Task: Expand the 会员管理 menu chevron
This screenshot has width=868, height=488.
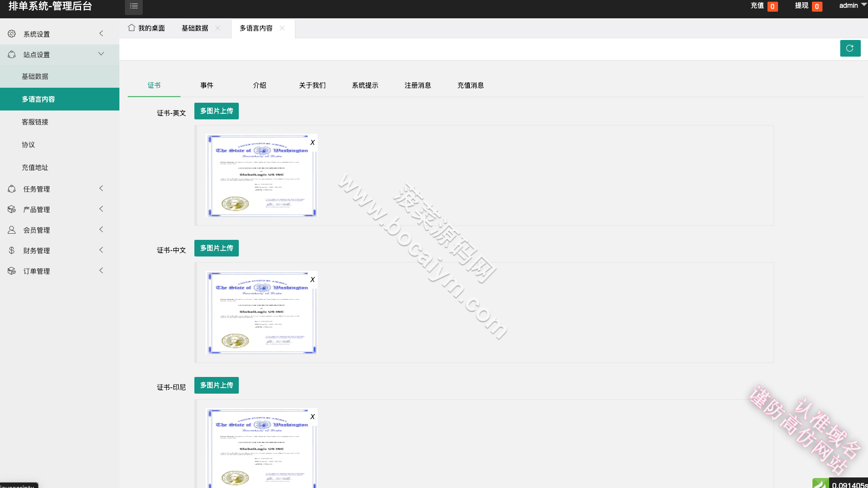Action: click(101, 229)
